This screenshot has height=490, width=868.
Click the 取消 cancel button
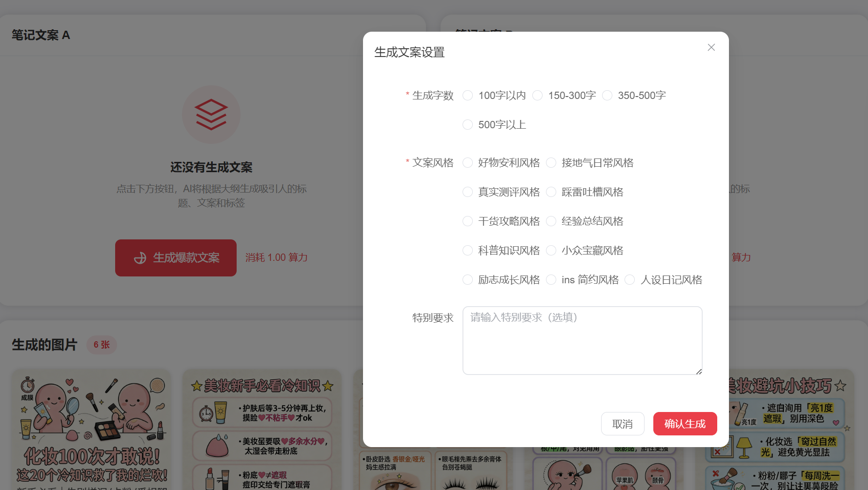click(623, 424)
